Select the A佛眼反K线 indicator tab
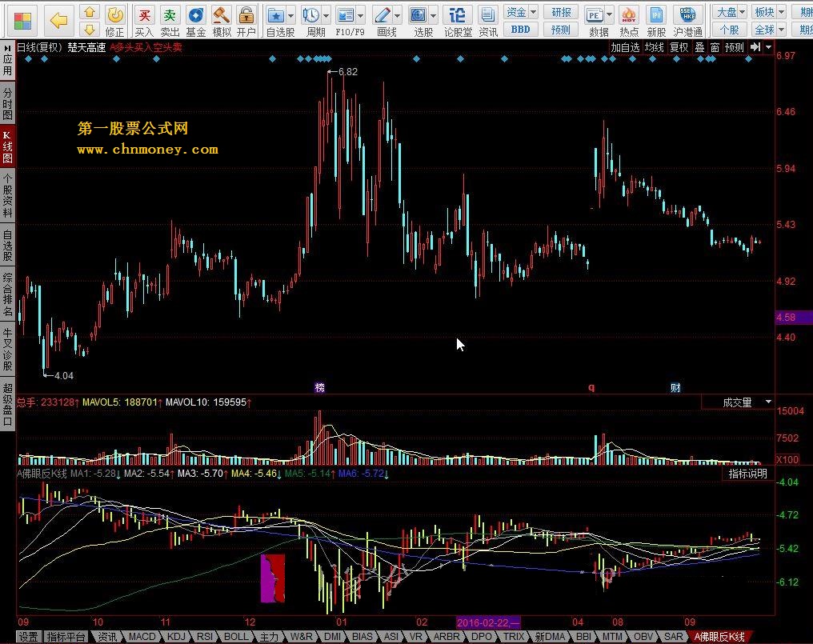This screenshot has width=813, height=644. (719, 637)
